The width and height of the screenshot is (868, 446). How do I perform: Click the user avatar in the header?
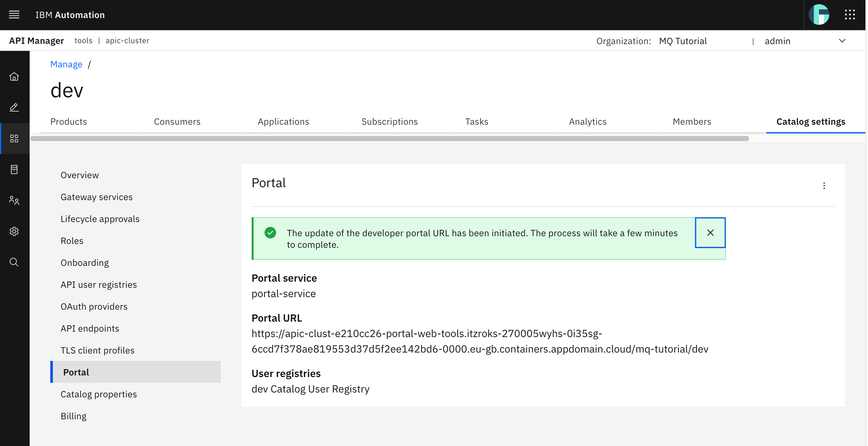click(x=820, y=15)
